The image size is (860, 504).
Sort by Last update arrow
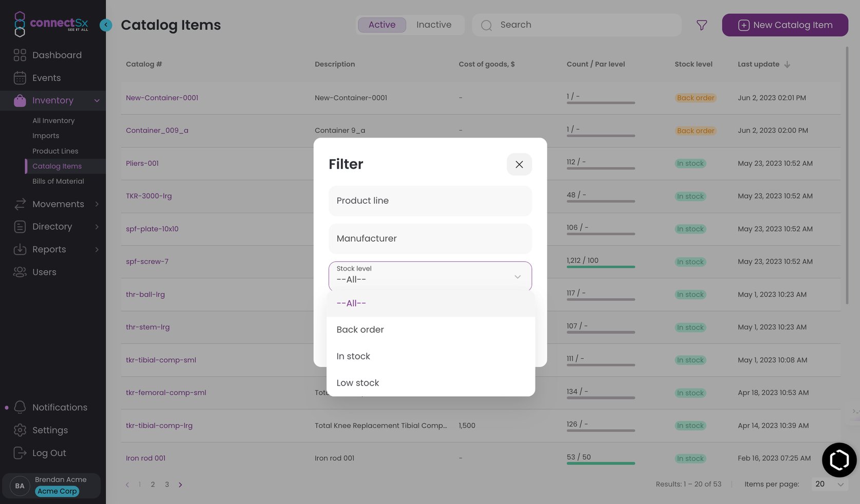(x=787, y=65)
